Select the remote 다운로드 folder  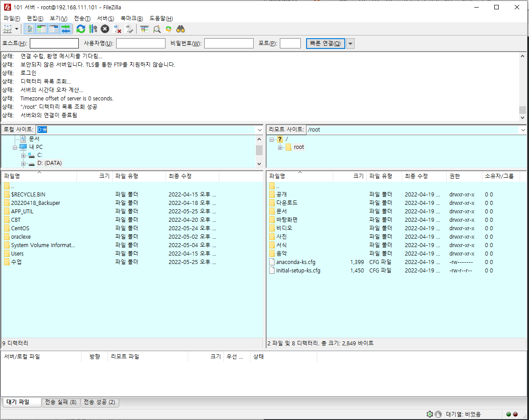[x=287, y=203]
